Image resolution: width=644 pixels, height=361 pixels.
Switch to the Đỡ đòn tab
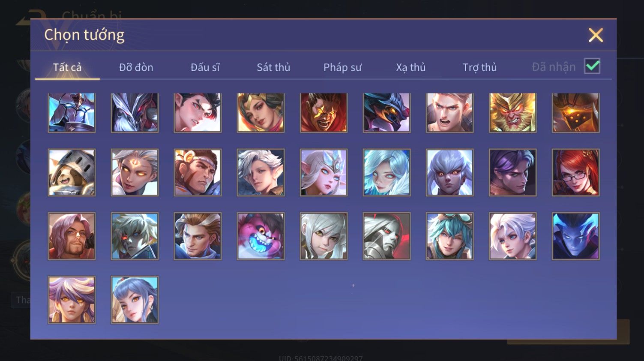point(136,67)
